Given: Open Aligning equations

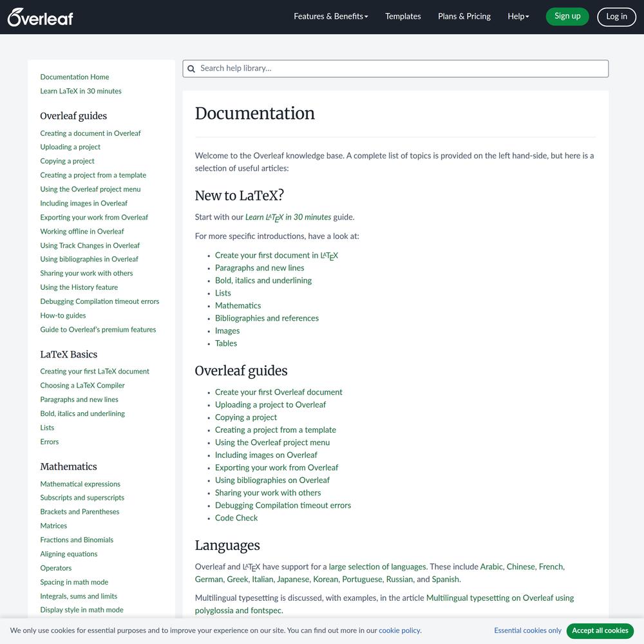Looking at the screenshot, I should click(69, 554).
